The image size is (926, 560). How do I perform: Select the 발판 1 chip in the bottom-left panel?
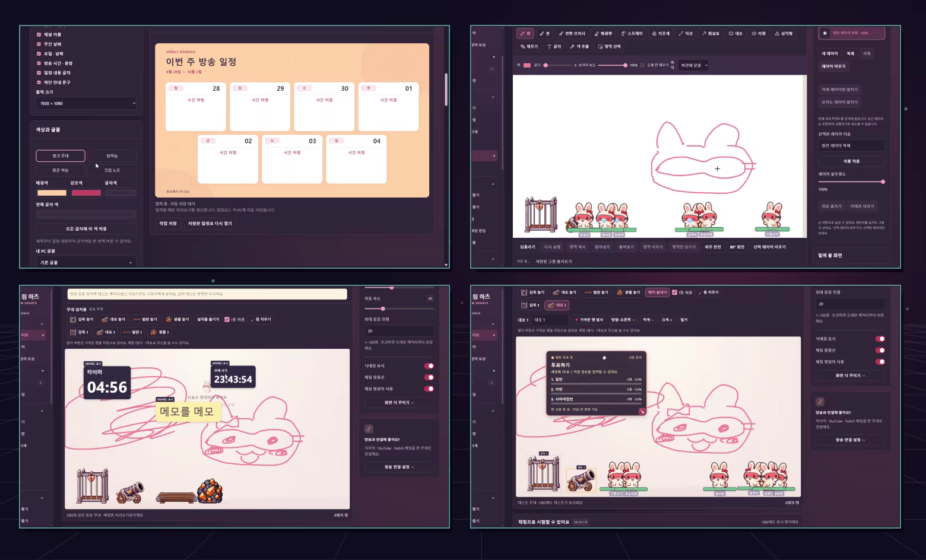(134, 332)
